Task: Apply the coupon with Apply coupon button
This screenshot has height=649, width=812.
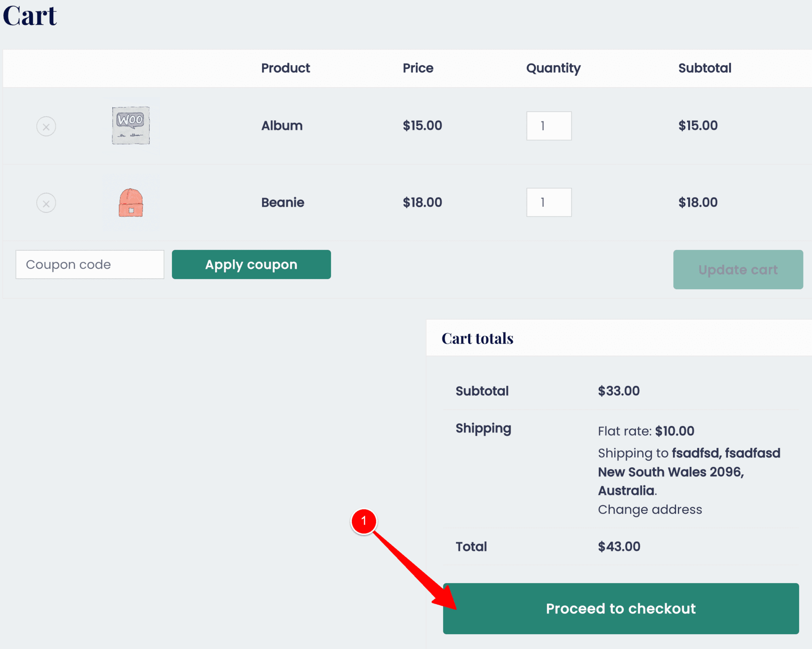Action: [251, 265]
